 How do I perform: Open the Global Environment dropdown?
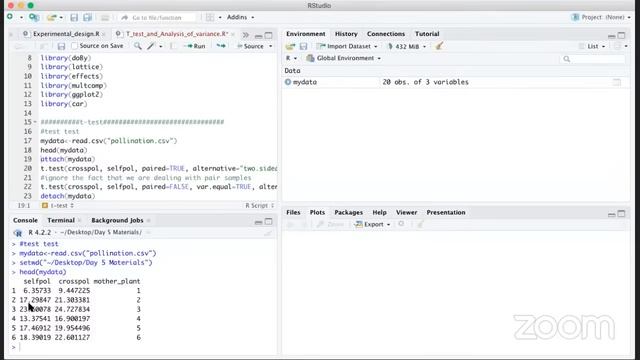pos(343,58)
